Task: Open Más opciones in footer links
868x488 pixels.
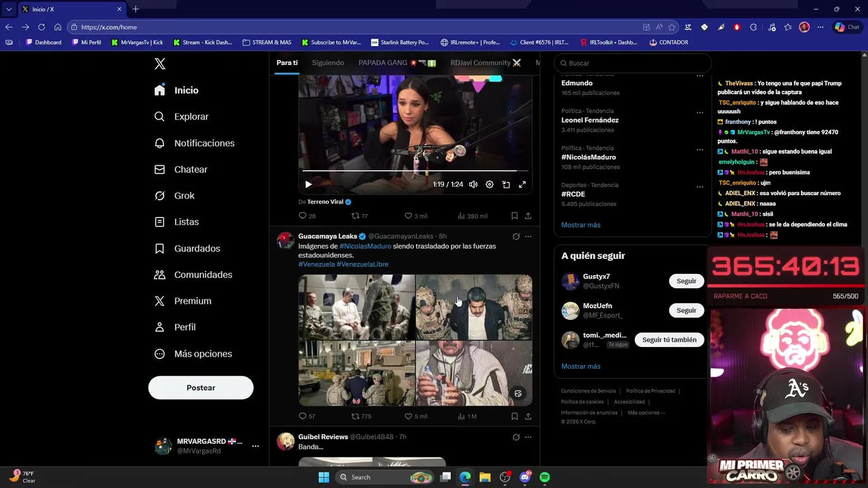Action: click(646, 413)
